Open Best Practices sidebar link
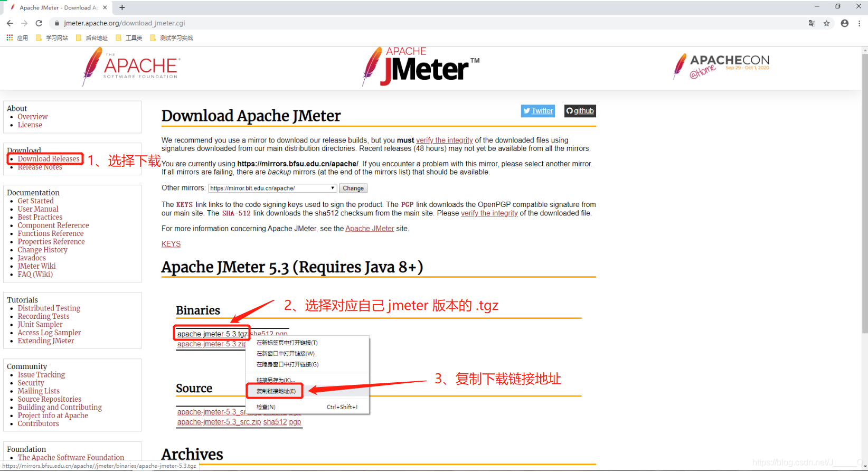Screen dimensions: 868x472 tap(40, 218)
